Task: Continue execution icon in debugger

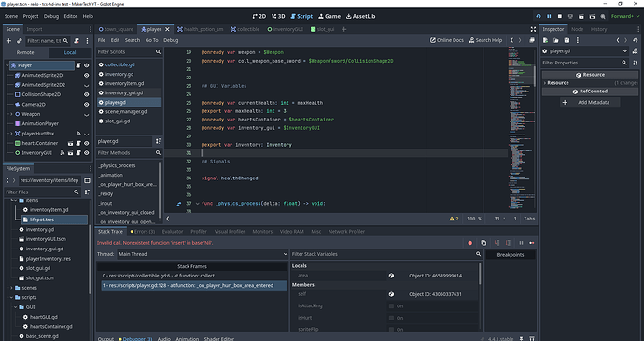Action: tap(532, 243)
